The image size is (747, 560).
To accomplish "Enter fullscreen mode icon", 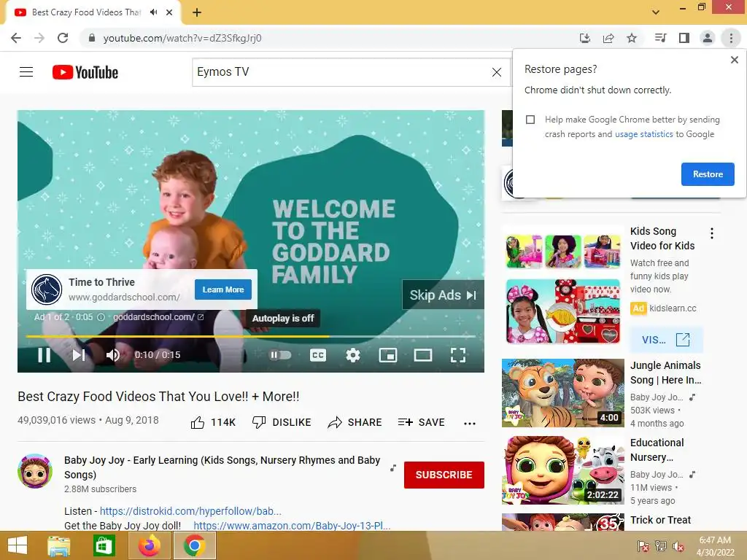I will coord(458,355).
